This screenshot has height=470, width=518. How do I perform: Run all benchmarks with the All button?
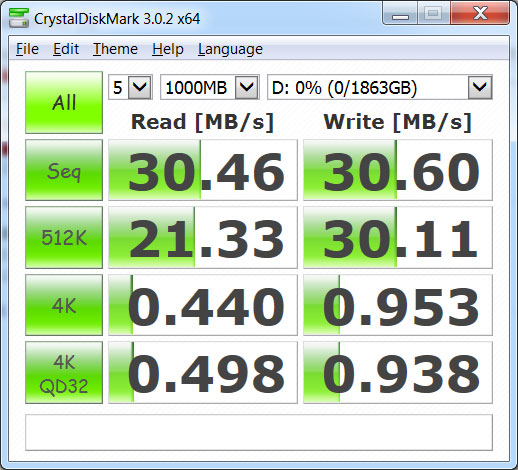click(x=64, y=102)
